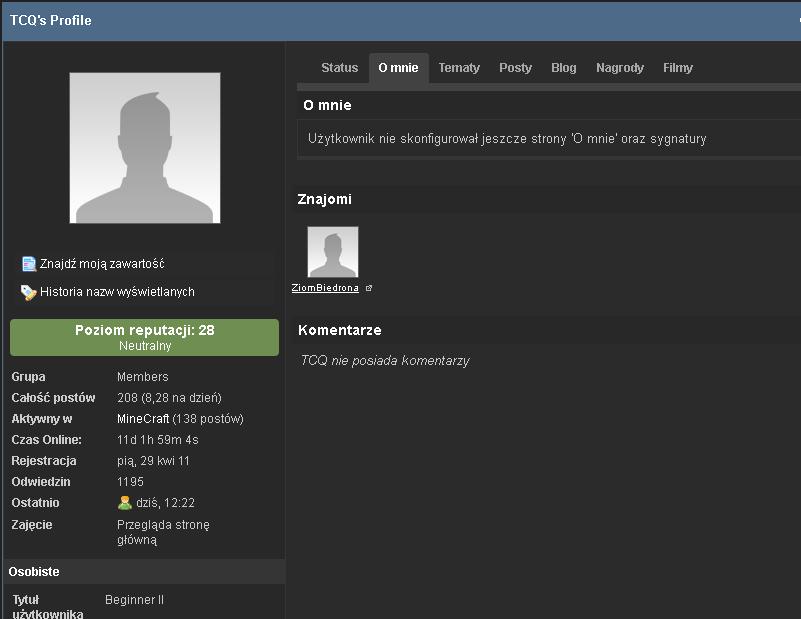The image size is (801, 619).
Task: Click the '208 (8,28 na dzień)' post count
Action: click(169, 398)
